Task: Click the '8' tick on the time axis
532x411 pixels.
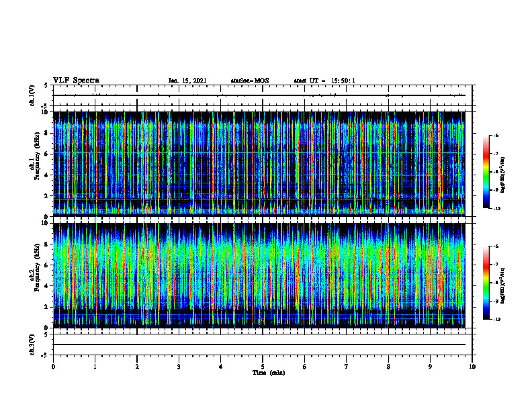Action: click(388, 367)
